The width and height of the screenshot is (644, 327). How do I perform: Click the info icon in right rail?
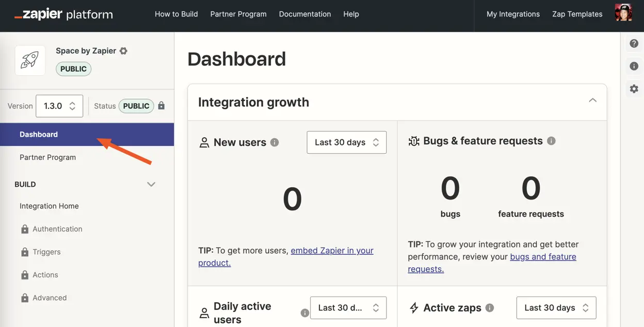(x=634, y=66)
